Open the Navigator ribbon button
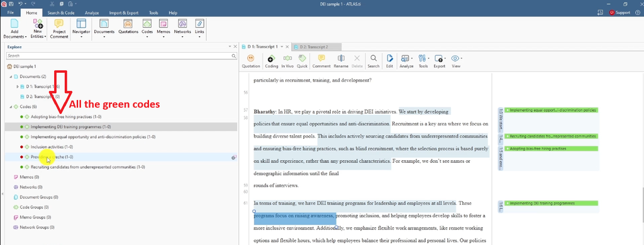 tap(81, 28)
